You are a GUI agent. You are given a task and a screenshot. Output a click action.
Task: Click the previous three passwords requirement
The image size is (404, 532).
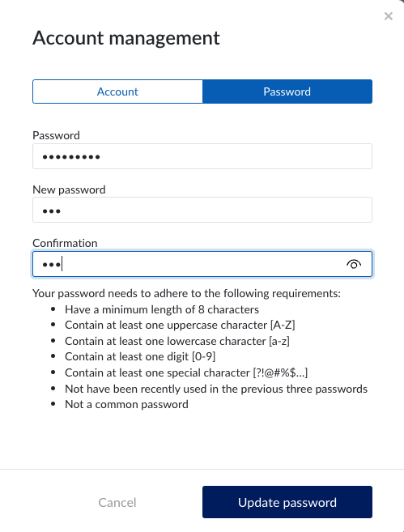pyautogui.click(x=216, y=389)
